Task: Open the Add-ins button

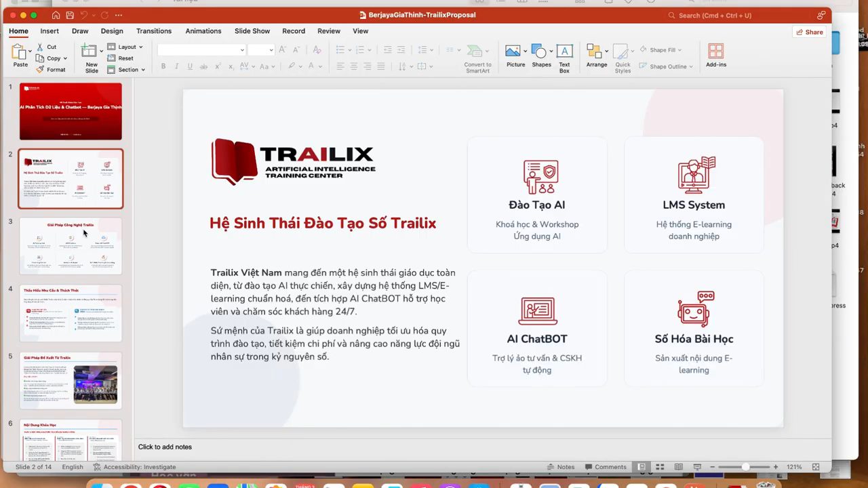Action: point(716,56)
